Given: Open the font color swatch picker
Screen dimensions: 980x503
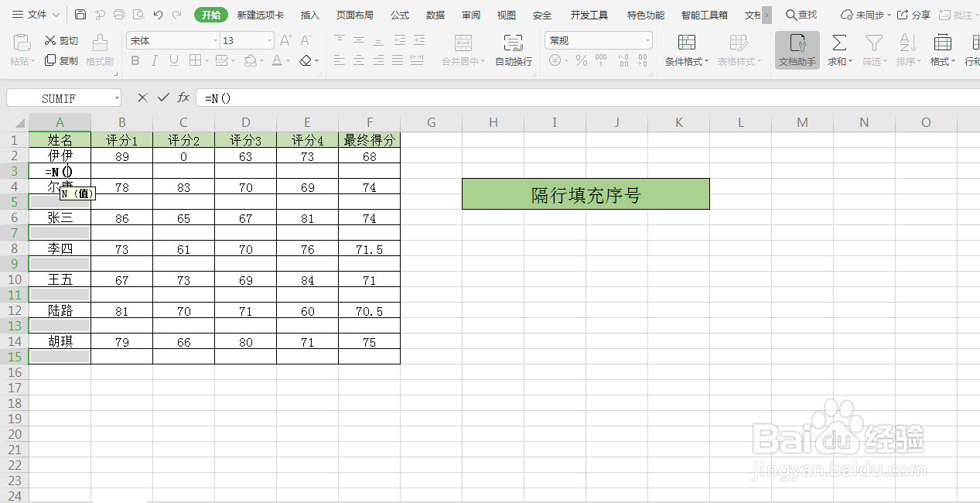Looking at the screenshot, I should pyautogui.click(x=286, y=60).
